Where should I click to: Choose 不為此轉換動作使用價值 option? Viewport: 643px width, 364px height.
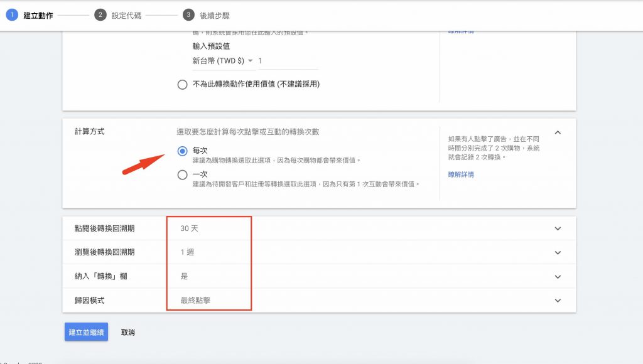click(183, 82)
